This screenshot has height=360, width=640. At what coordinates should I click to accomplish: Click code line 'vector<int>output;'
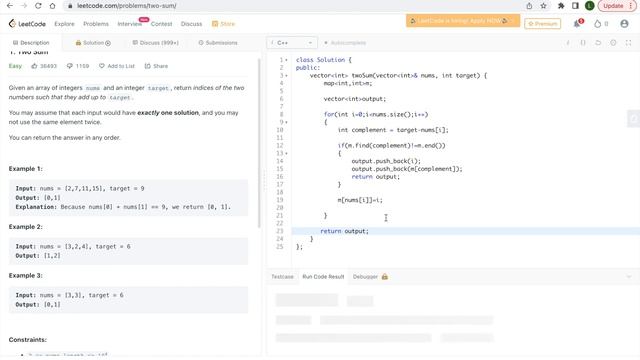(x=355, y=99)
